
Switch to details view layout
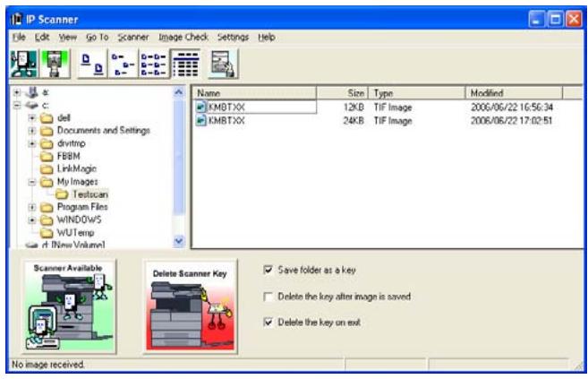(x=185, y=64)
